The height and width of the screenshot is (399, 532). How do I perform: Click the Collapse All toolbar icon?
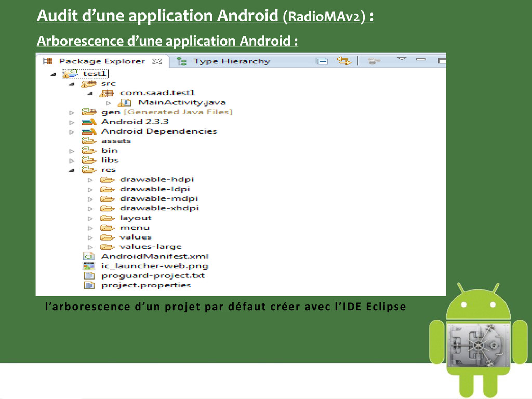pyautogui.click(x=322, y=61)
